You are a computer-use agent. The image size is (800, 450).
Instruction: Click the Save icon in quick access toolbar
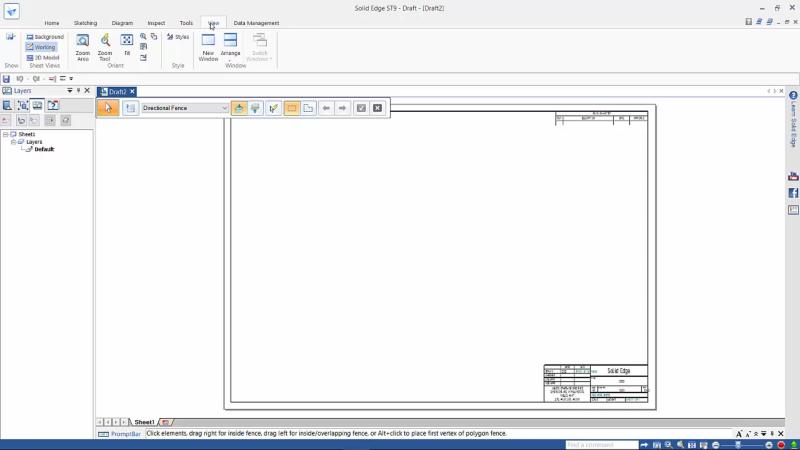click(x=6, y=79)
